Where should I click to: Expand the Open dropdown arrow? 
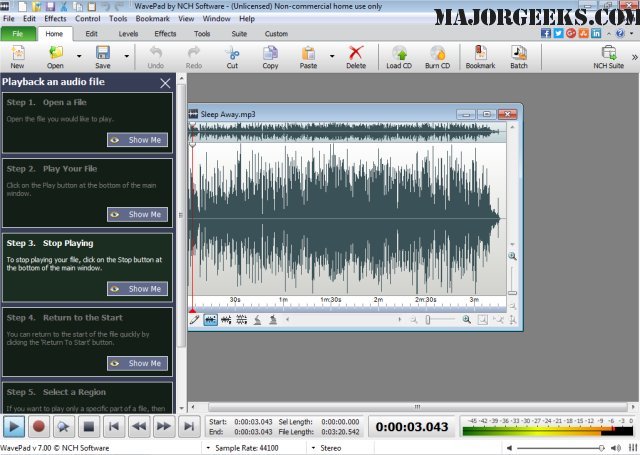pos(79,56)
